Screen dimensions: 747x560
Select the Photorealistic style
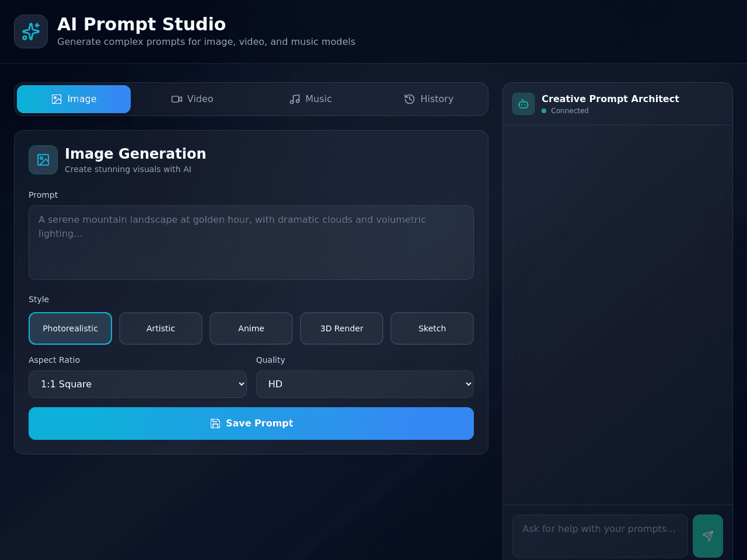pyautogui.click(x=70, y=328)
